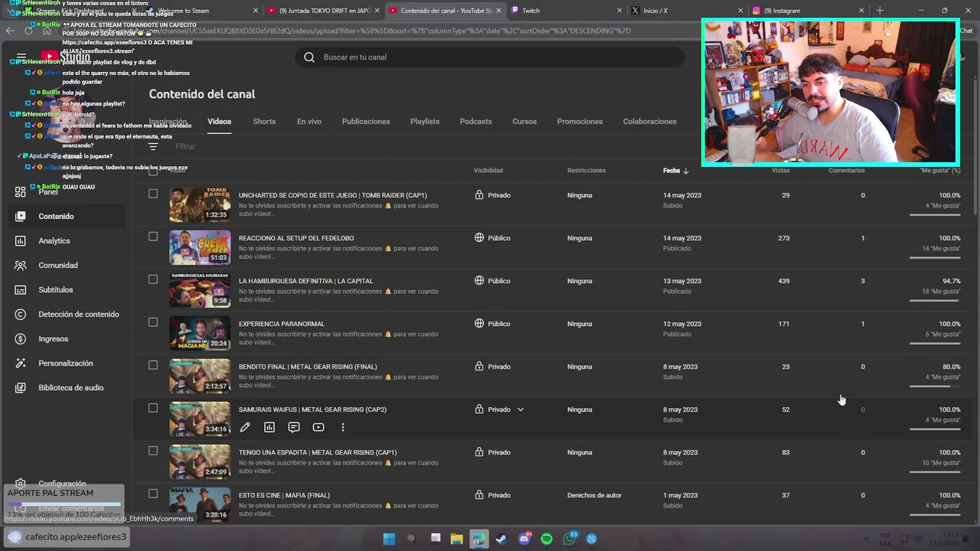The width and height of the screenshot is (980, 551).
Task: Switch to the Promociones tab
Action: click(580, 122)
